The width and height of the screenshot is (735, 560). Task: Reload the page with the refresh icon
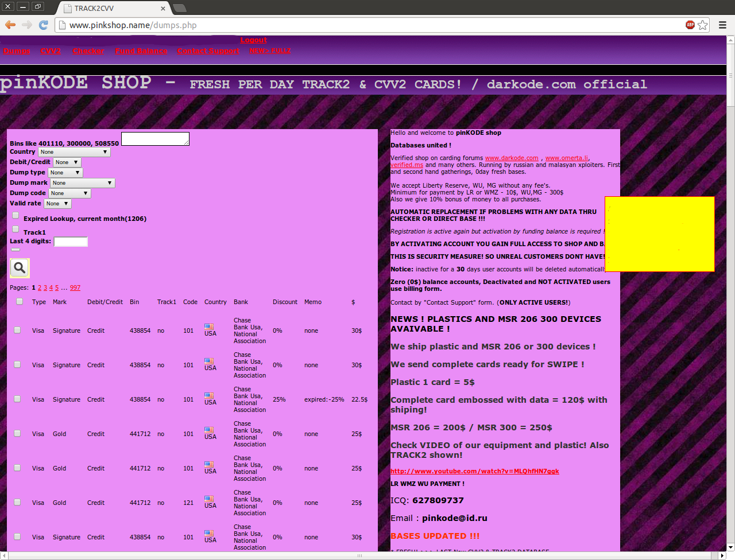coord(43,25)
